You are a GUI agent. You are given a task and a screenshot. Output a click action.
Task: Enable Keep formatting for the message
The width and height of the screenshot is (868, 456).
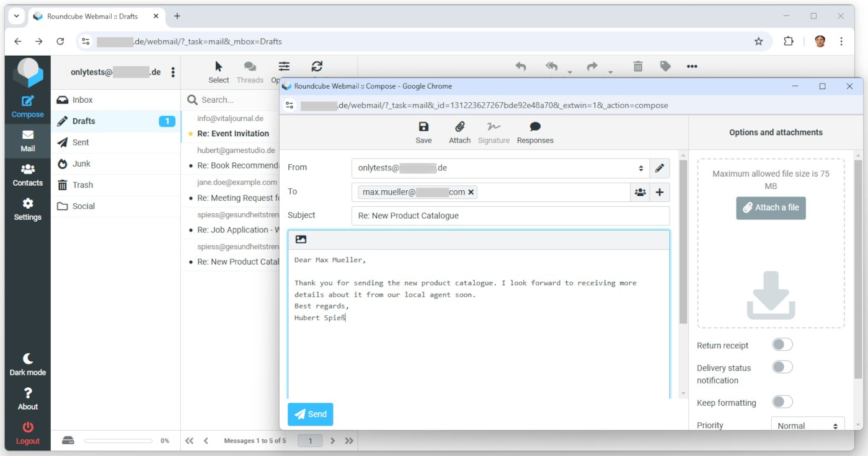click(x=782, y=401)
